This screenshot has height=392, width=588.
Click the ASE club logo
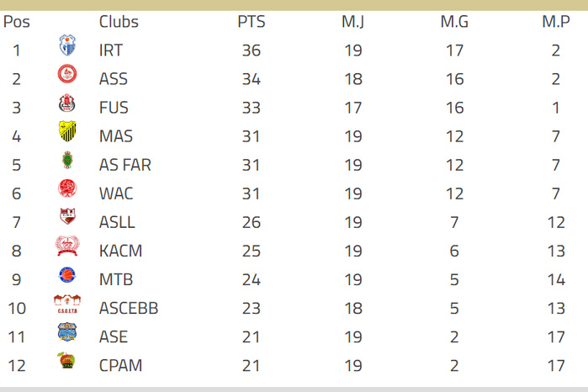tap(67, 332)
